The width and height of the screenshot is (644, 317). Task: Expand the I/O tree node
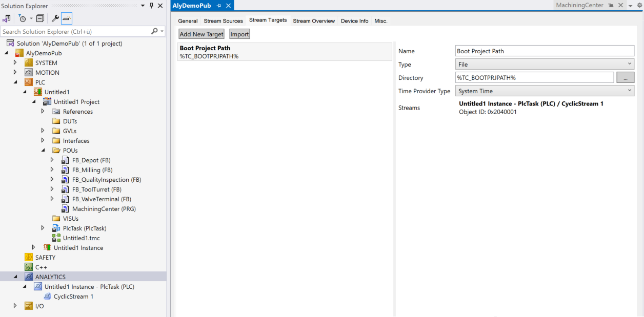click(15, 306)
